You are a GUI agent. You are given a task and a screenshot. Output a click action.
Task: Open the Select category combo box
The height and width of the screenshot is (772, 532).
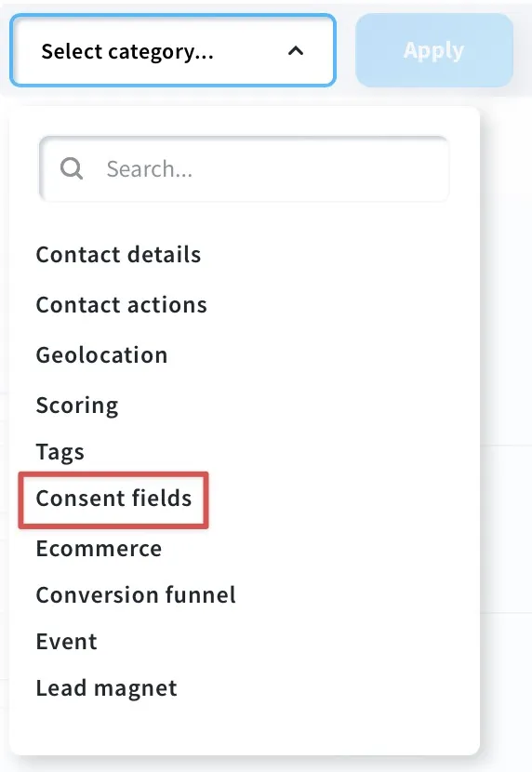pyautogui.click(x=173, y=50)
